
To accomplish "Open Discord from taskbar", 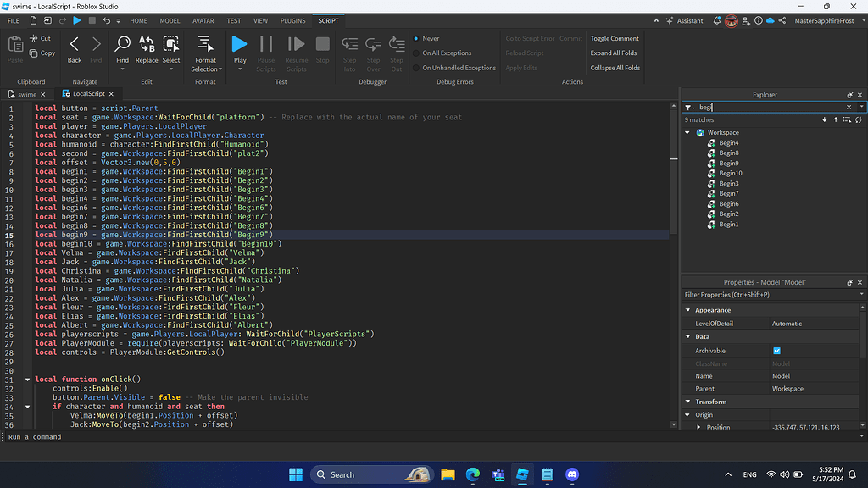I will pyautogui.click(x=572, y=474).
